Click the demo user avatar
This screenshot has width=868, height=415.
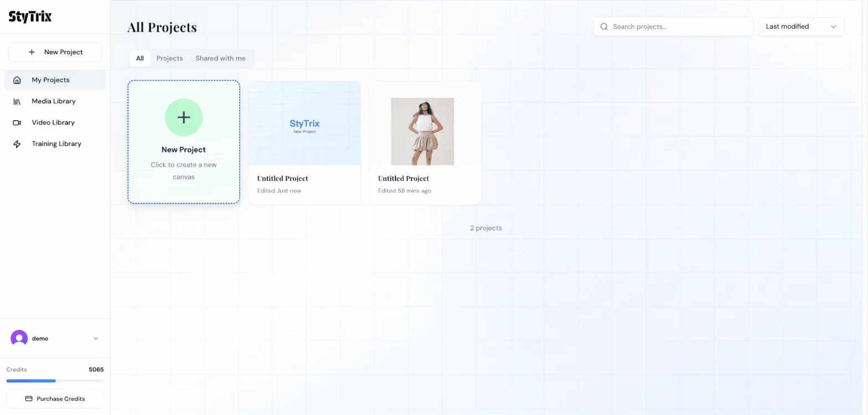coord(19,338)
